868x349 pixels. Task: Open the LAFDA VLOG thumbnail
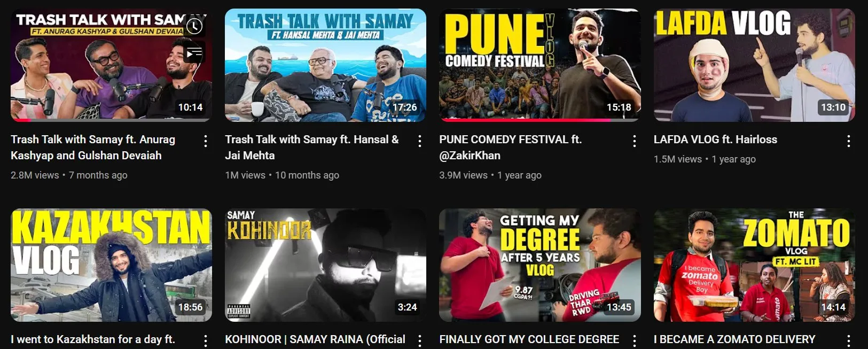coord(754,65)
